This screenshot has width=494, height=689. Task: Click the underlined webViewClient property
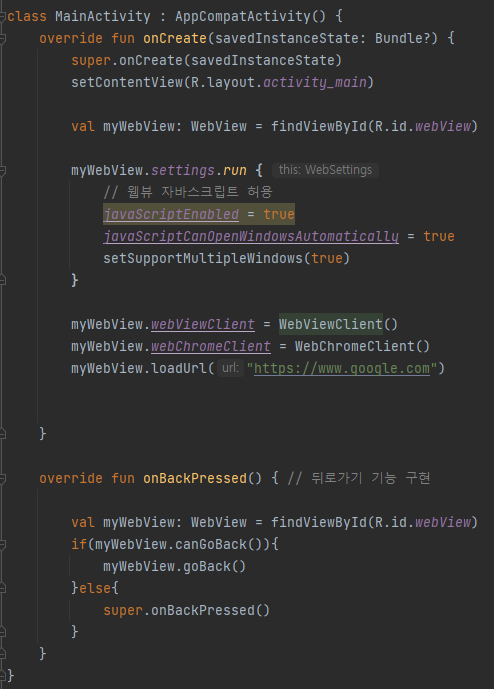(x=203, y=324)
